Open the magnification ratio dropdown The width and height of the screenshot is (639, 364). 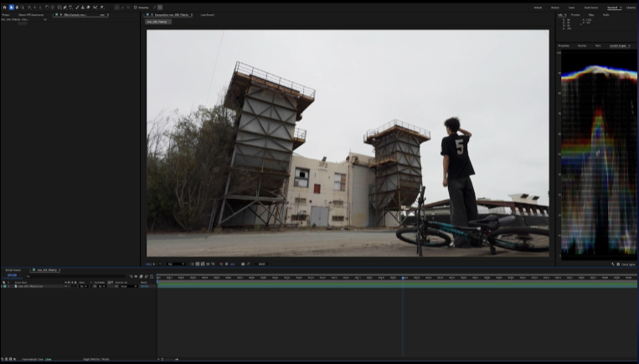click(x=153, y=264)
